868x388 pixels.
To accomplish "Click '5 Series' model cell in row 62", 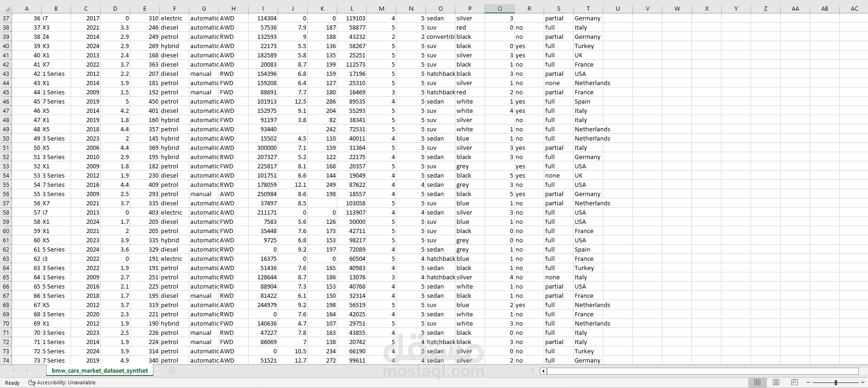I will pos(56,250).
